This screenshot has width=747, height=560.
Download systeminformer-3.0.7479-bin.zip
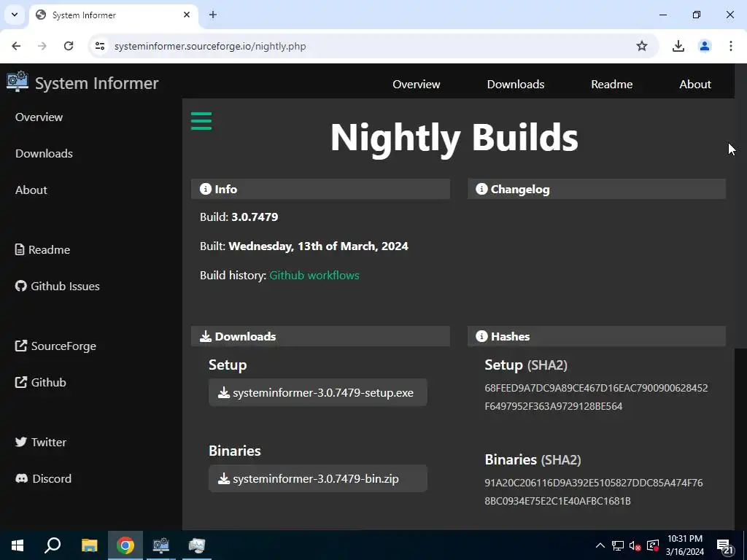[318, 478]
